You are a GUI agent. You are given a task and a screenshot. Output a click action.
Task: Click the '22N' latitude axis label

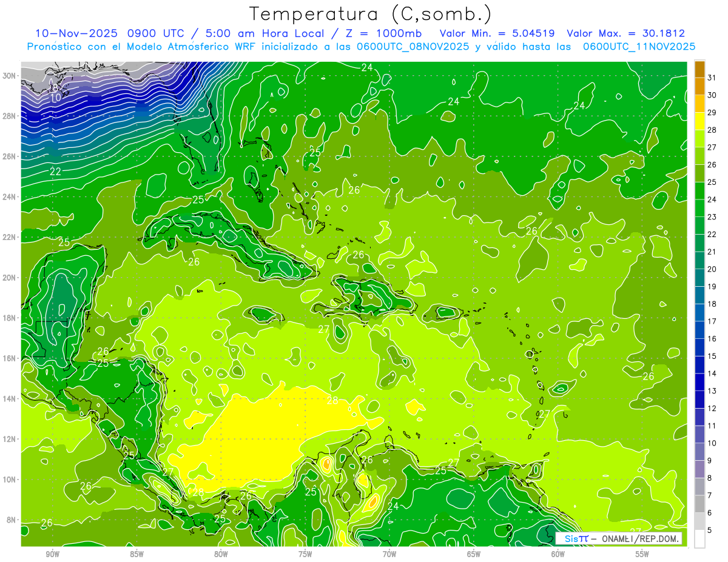coord(10,237)
